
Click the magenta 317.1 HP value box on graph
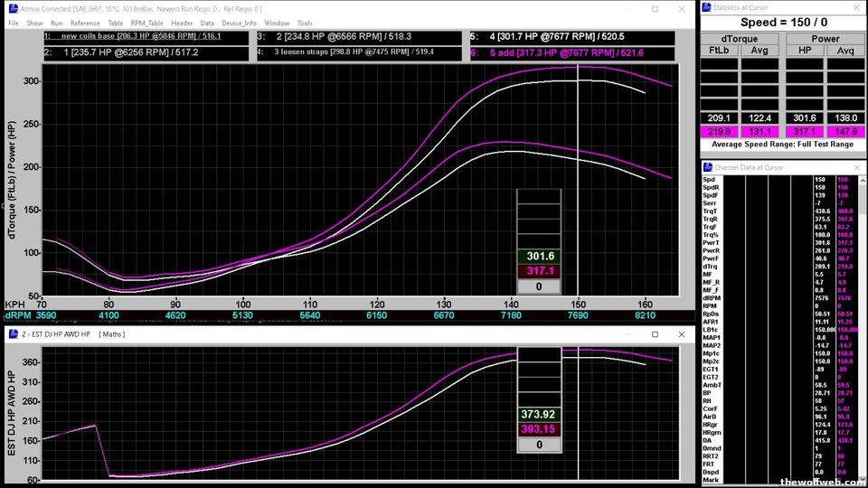coord(538,271)
